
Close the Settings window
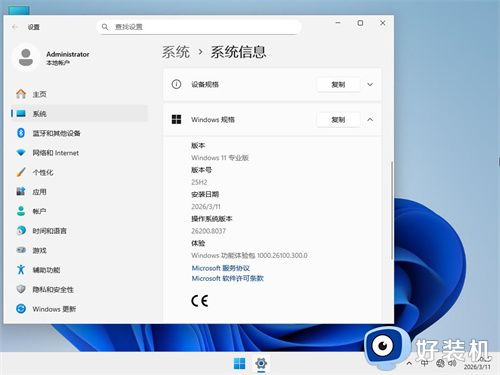383,23
